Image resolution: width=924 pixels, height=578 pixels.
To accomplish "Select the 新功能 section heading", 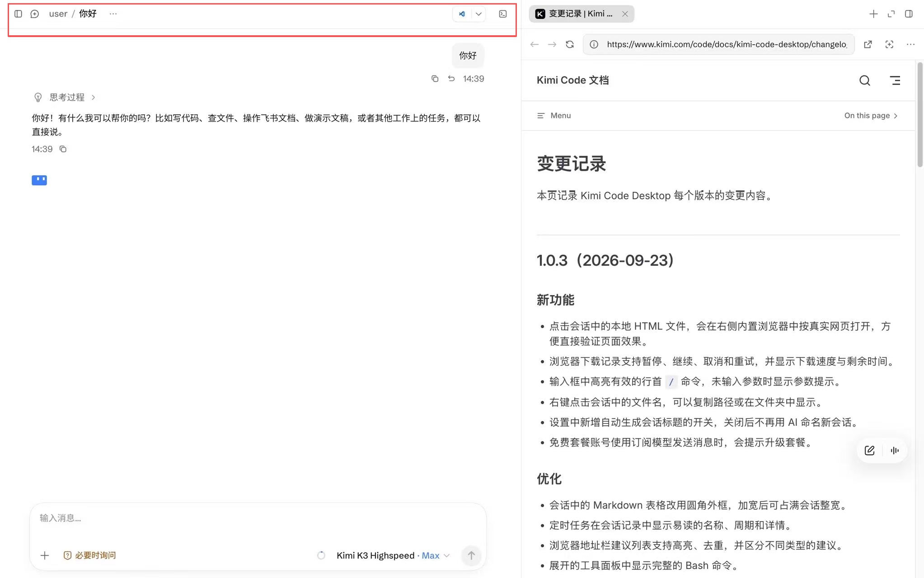I will [555, 300].
